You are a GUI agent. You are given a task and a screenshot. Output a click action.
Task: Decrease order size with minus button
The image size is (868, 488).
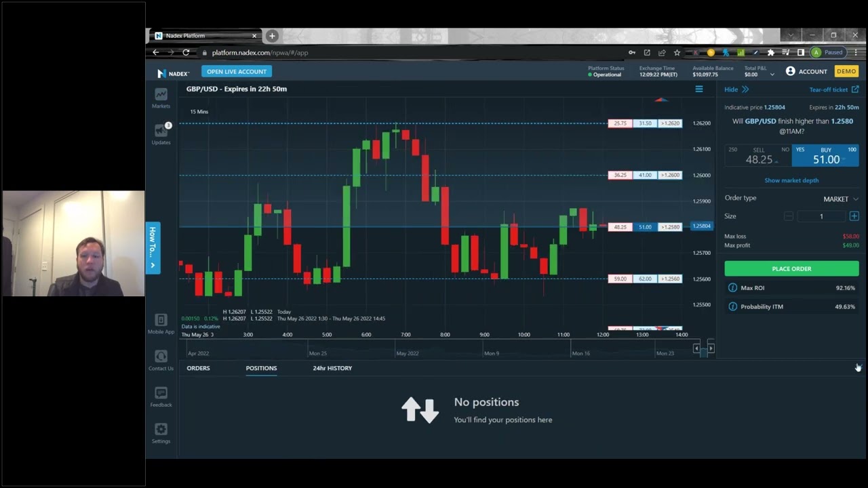pos(788,216)
